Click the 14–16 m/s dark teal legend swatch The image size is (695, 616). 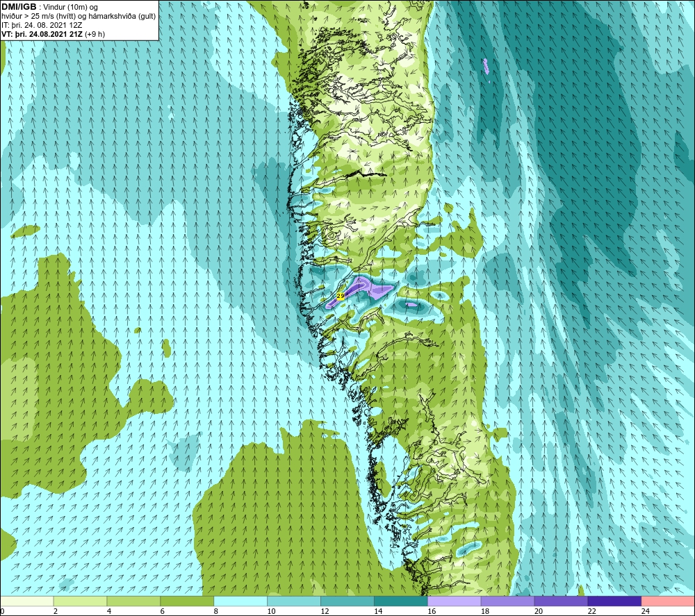point(401,601)
